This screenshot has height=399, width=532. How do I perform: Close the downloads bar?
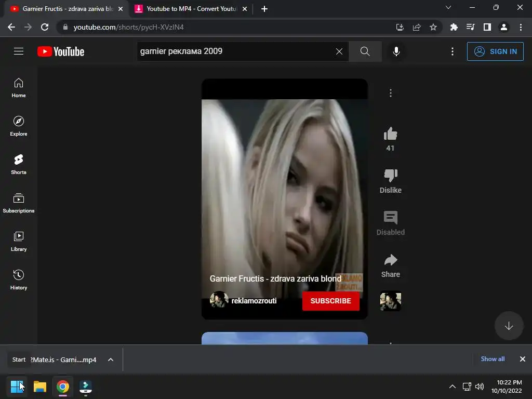523,359
